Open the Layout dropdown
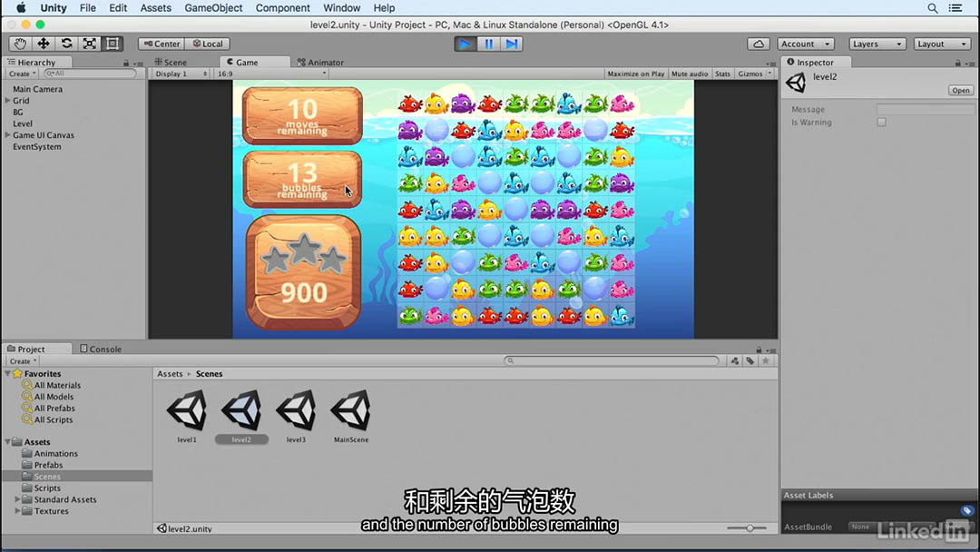 pyautogui.click(x=942, y=44)
